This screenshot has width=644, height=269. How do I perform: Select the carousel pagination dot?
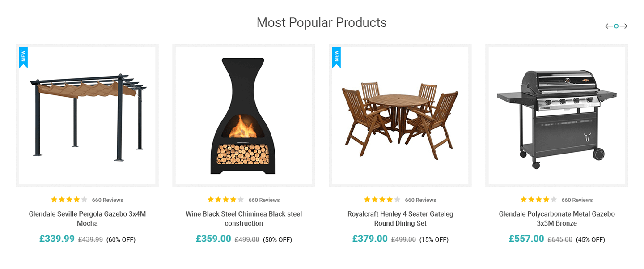point(616,26)
